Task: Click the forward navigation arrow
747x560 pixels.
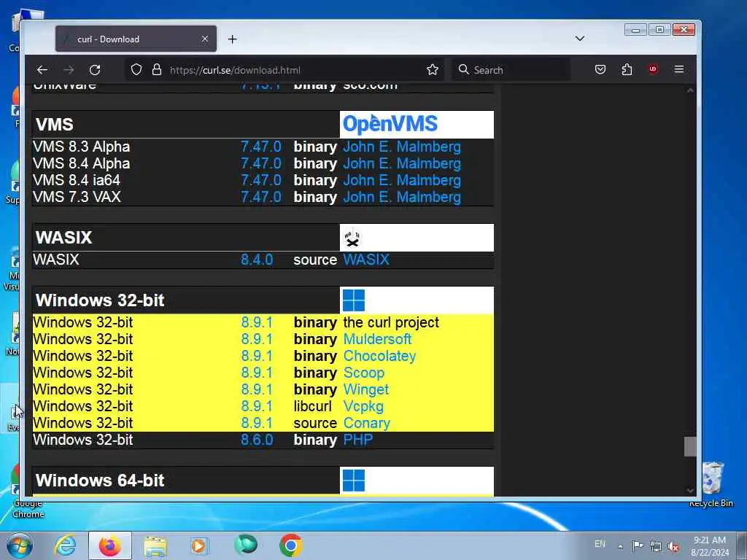Action: pyautogui.click(x=69, y=70)
